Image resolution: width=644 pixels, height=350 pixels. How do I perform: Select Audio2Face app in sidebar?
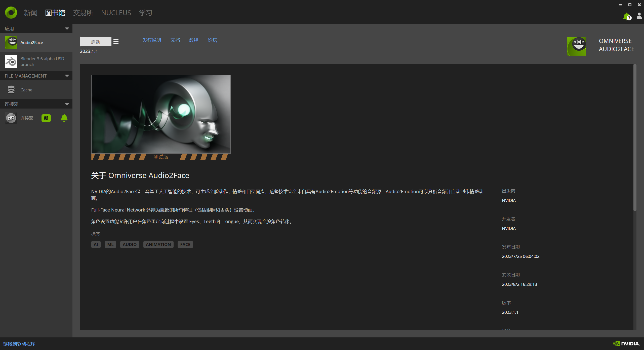click(x=32, y=43)
